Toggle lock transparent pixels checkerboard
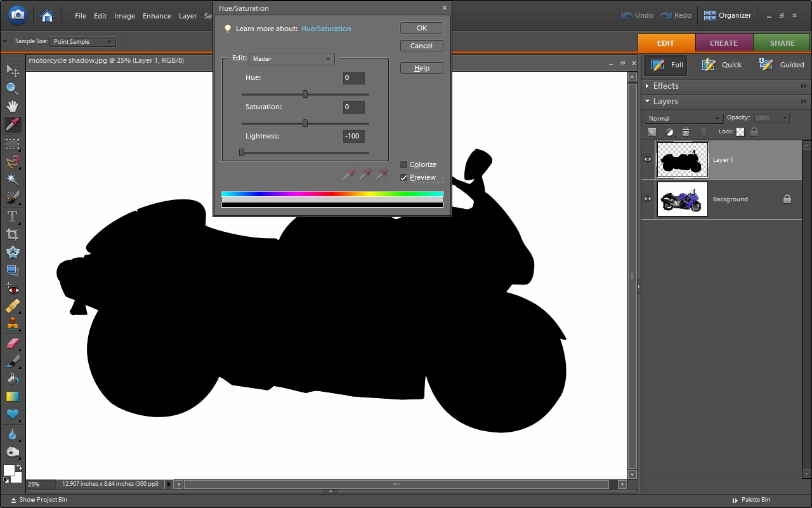Image resolution: width=812 pixels, height=508 pixels. click(740, 131)
